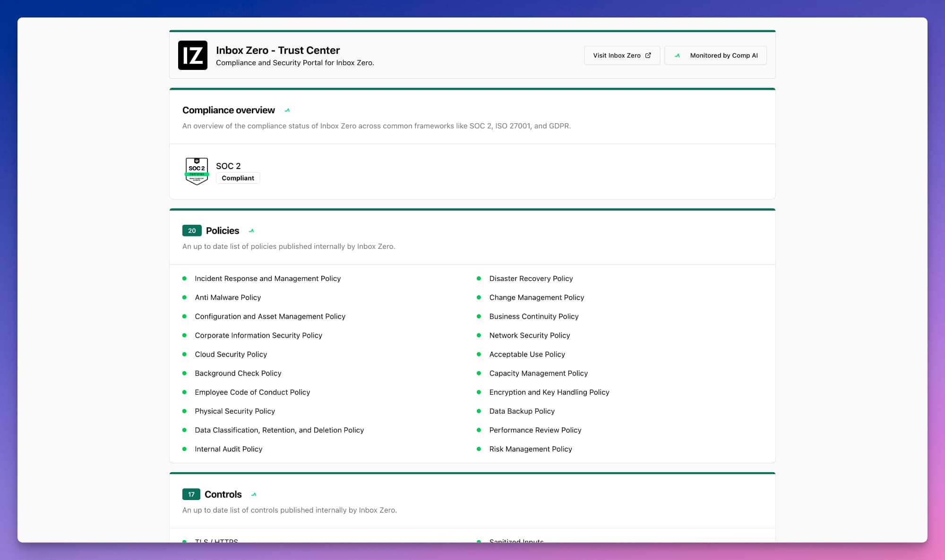Select the Disaster Recovery Policy item
The height and width of the screenshot is (560, 945).
tap(531, 279)
